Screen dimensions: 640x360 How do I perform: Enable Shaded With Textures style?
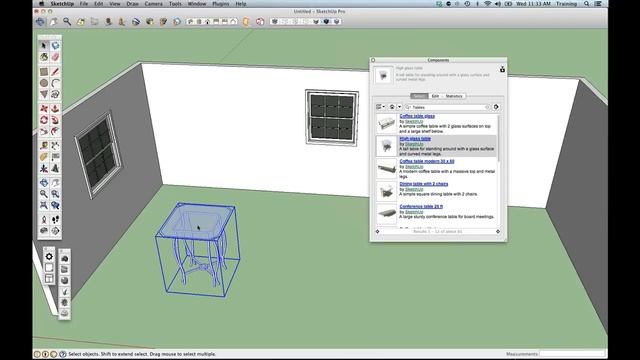[x=327, y=22]
